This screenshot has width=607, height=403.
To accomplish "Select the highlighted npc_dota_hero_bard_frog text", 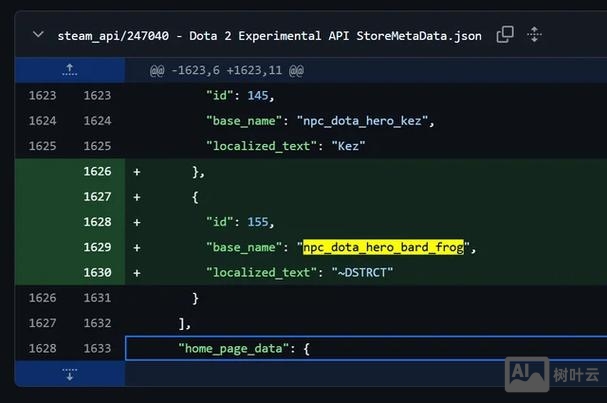I will 384,247.
